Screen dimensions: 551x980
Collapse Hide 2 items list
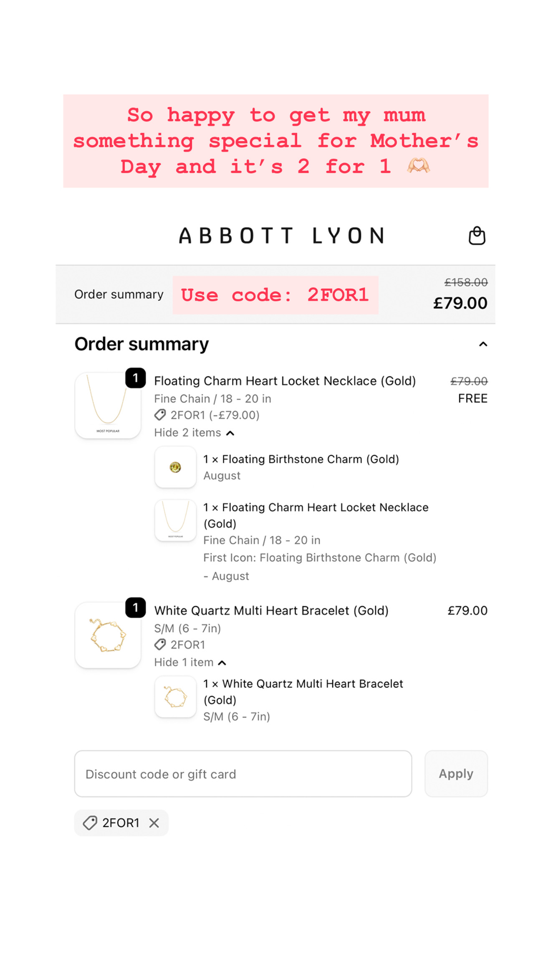coord(194,433)
